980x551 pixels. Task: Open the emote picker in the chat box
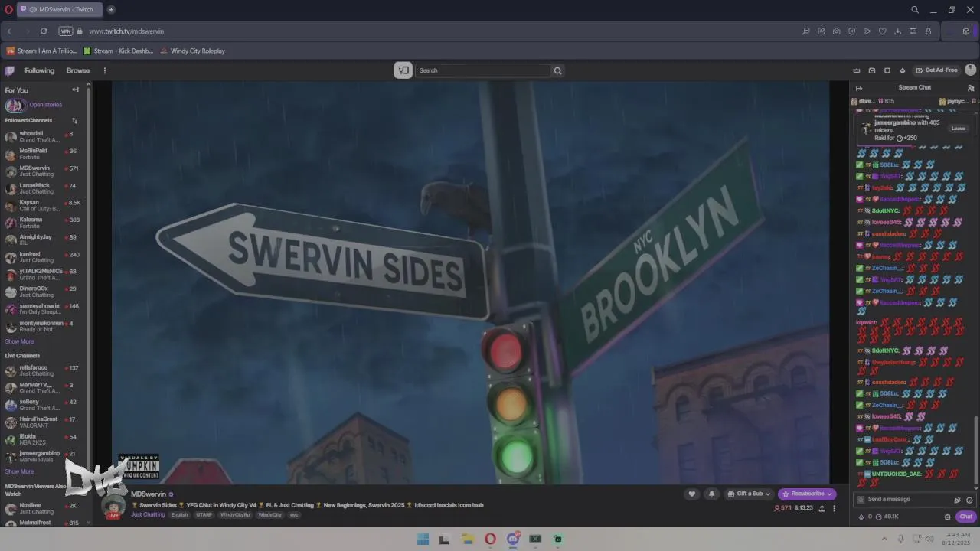pyautogui.click(x=969, y=500)
